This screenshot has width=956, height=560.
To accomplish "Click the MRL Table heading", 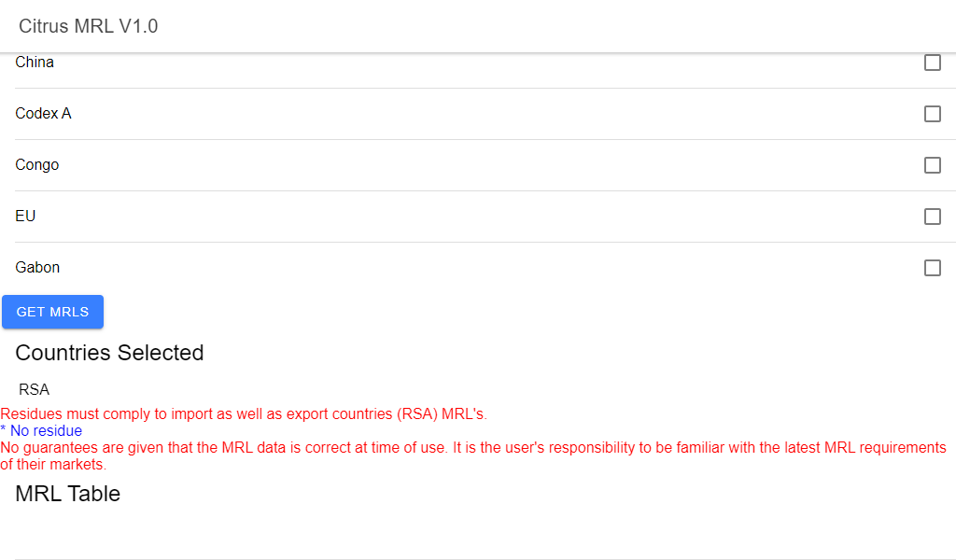I will (68, 494).
